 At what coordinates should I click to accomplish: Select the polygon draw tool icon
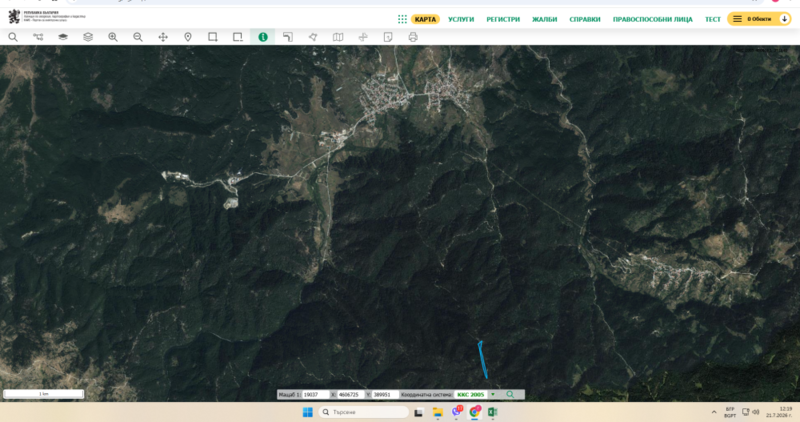click(x=313, y=37)
